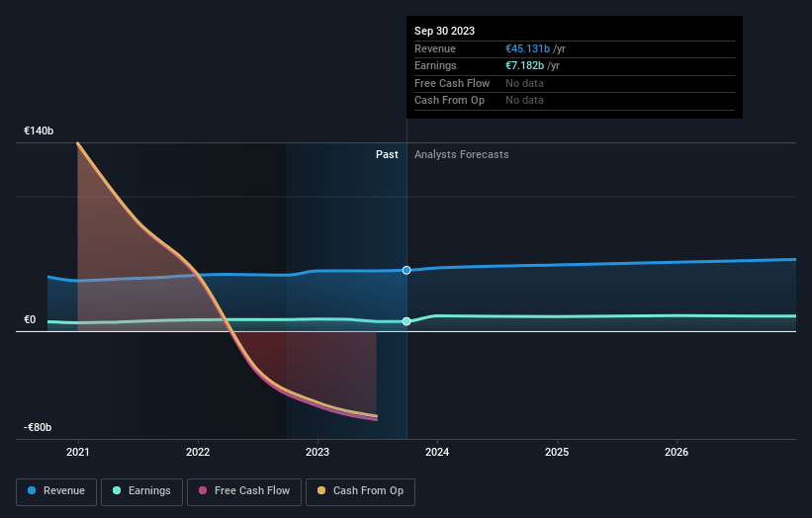This screenshot has width=812, height=518.
Task: Click the 2023 x-axis label
Action: pyautogui.click(x=317, y=453)
